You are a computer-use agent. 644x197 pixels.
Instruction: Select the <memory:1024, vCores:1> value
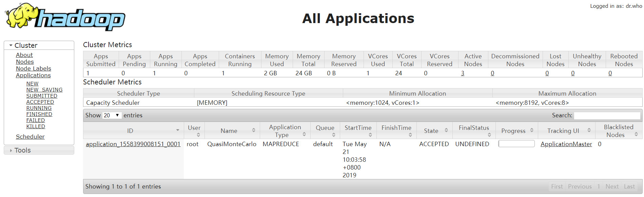click(x=383, y=103)
